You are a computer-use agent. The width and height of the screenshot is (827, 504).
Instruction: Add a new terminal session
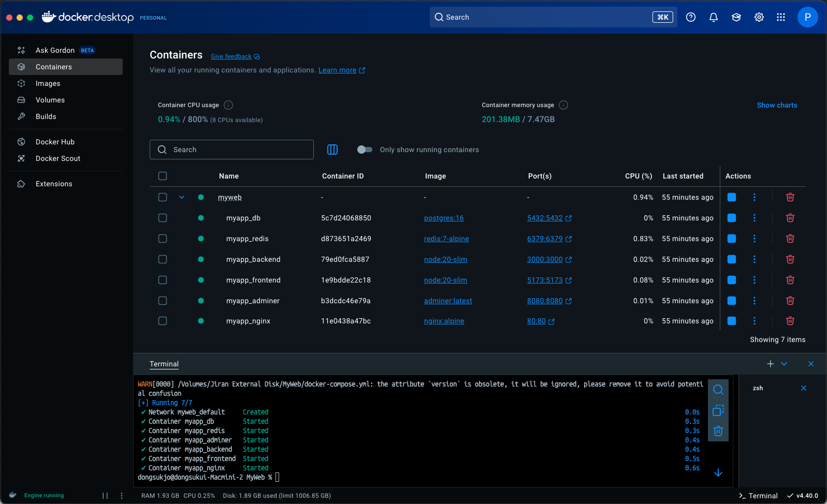tap(771, 364)
